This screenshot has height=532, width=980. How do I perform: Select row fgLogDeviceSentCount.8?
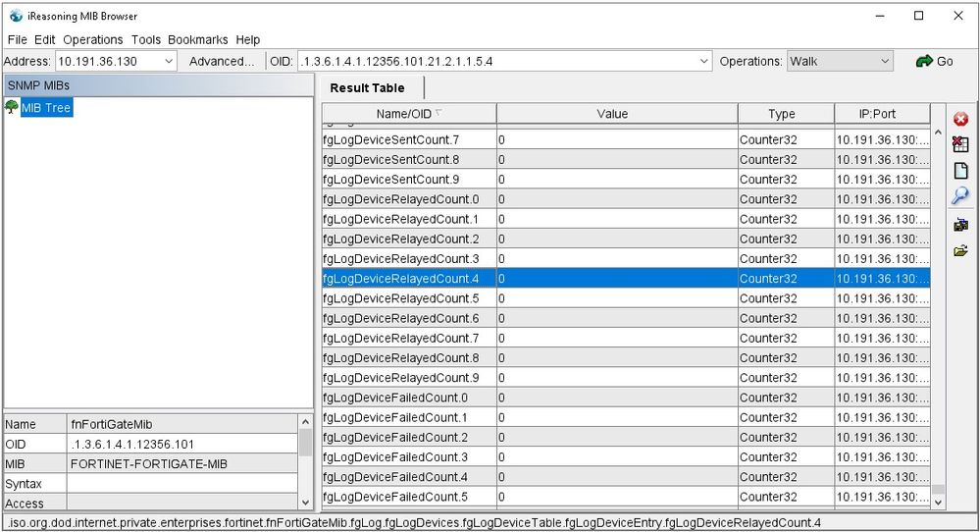pyautogui.click(x=626, y=159)
